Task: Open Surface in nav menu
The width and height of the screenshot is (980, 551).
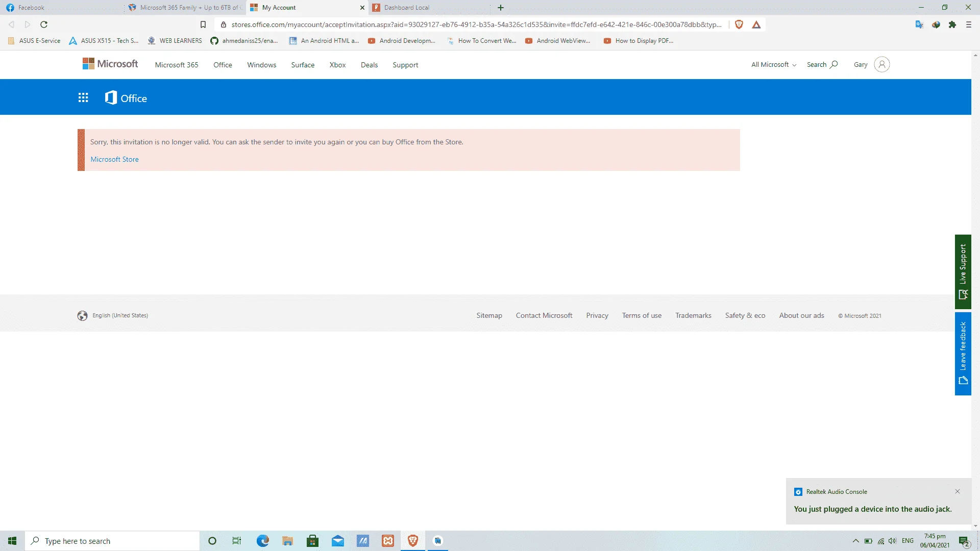Action: pyautogui.click(x=303, y=65)
